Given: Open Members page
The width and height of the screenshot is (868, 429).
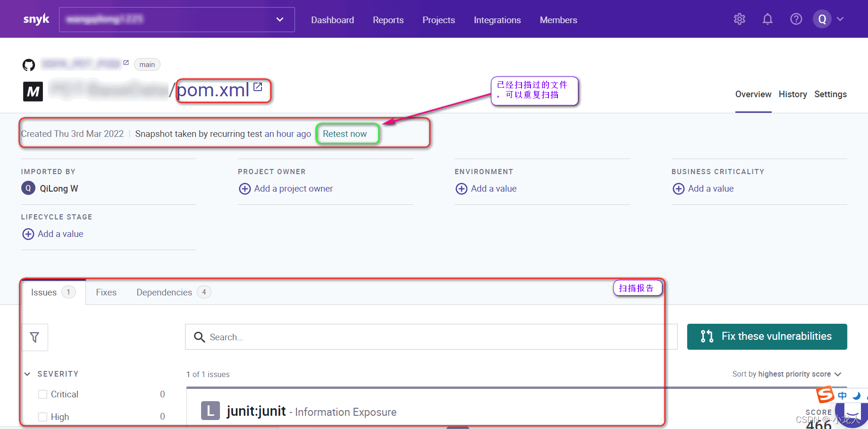Looking at the screenshot, I should pos(558,20).
